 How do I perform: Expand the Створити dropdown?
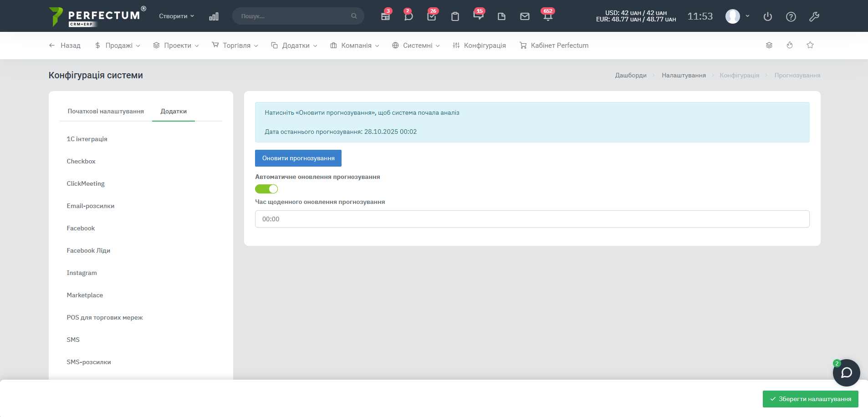coord(176,16)
